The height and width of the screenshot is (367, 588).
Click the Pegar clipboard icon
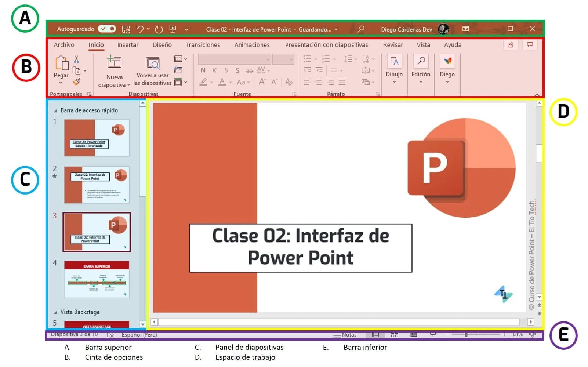[x=62, y=63]
